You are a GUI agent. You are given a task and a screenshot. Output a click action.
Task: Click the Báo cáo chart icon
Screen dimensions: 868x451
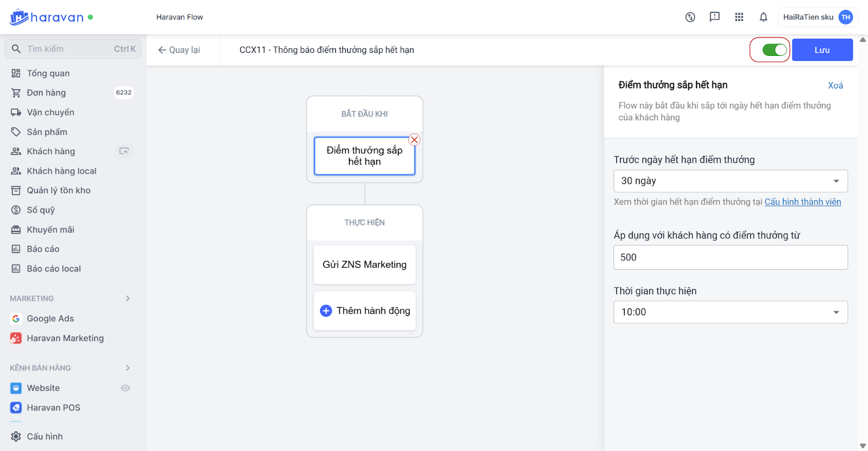click(x=16, y=249)
